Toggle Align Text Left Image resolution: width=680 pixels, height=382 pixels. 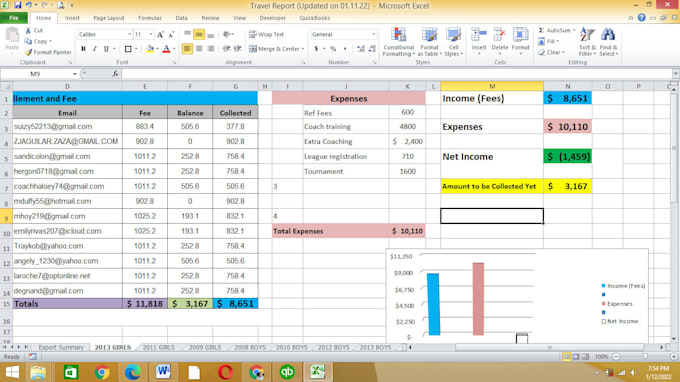[x=187, y=49]
